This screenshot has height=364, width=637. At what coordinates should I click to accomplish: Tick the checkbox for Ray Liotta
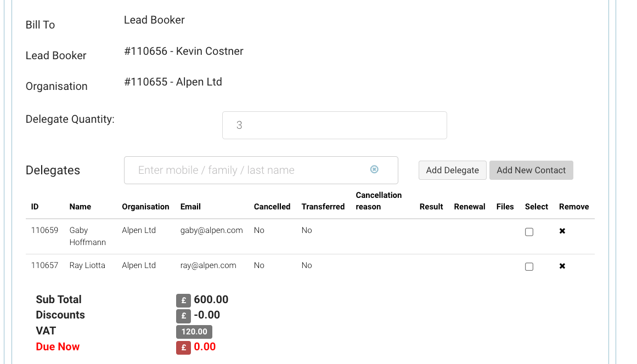tap(529, 267)
